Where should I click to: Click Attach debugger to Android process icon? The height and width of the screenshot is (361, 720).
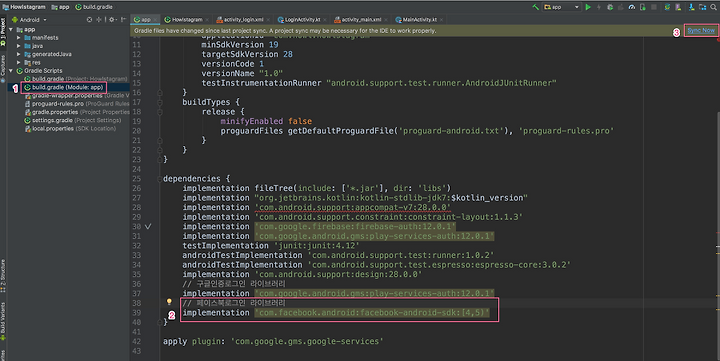(643, 7)
